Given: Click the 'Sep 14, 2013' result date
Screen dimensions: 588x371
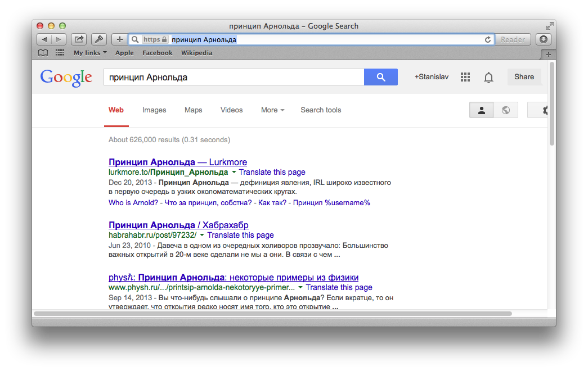Looking at the screenshot, I should click(130, 298).
